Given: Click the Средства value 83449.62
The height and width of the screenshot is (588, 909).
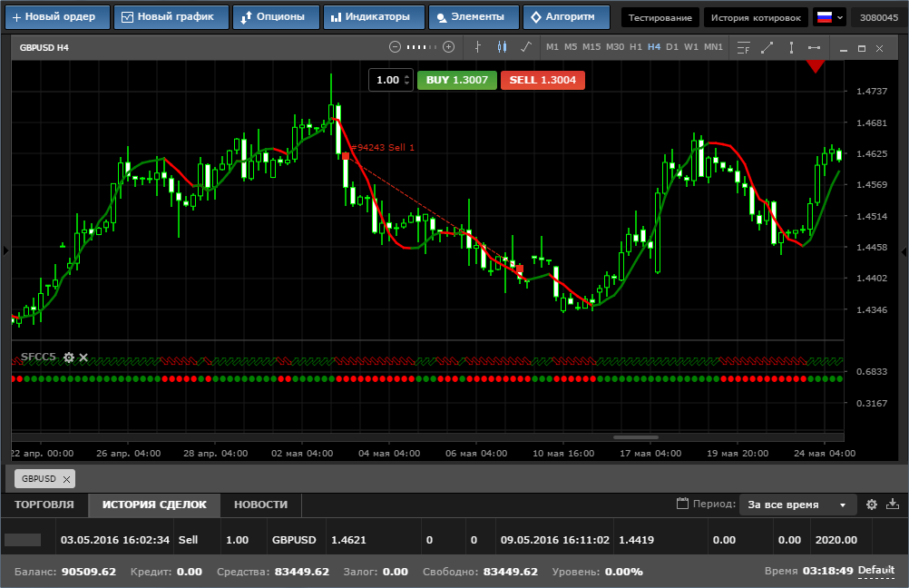Looking at the screenshot, I should tap(301, 572).
